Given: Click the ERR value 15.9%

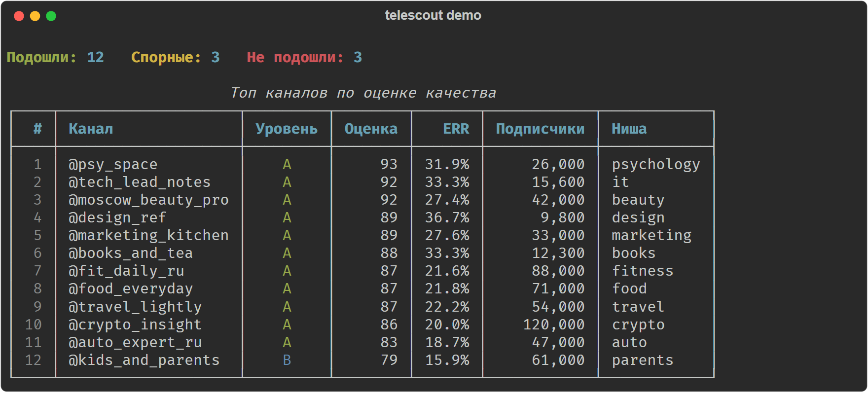Looking at the screenshot, I should pos(447,360).
